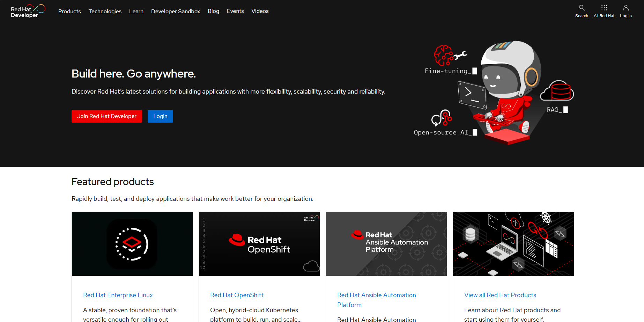Click the blue Login button

click(x=160, y=116)
